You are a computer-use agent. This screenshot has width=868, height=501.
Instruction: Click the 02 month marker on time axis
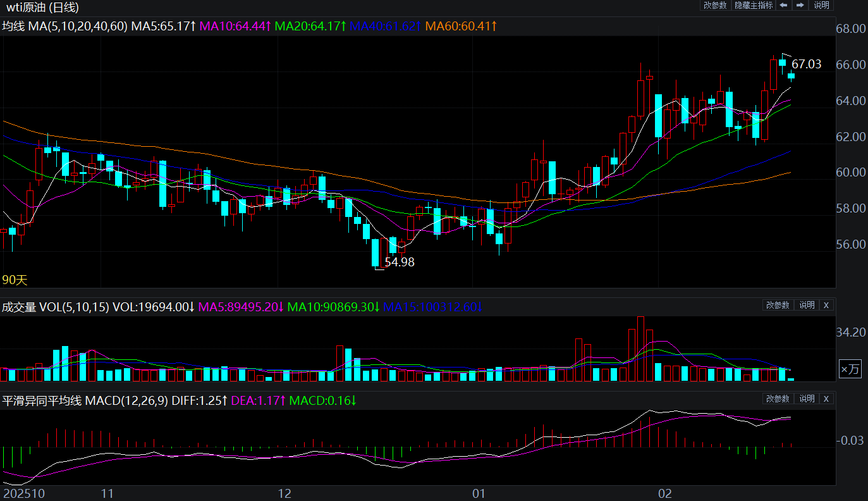[664, 493]
